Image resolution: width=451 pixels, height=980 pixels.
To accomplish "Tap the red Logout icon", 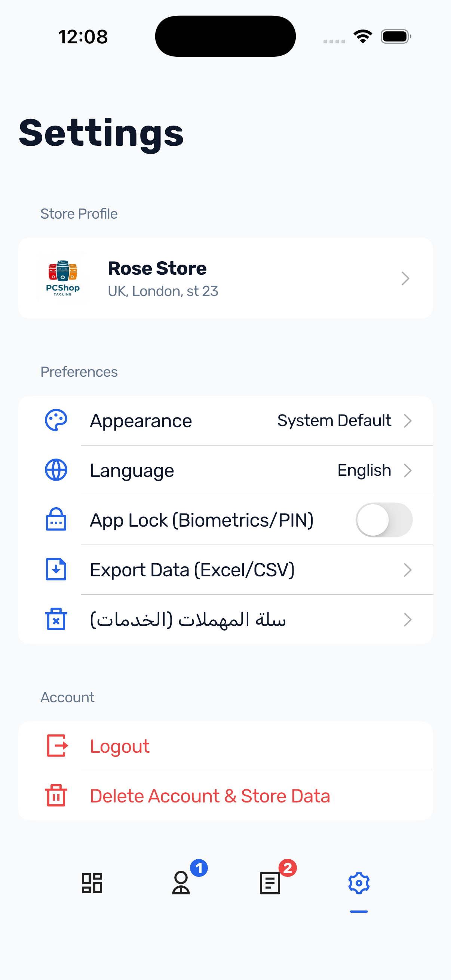I will [x=57, y=746].
